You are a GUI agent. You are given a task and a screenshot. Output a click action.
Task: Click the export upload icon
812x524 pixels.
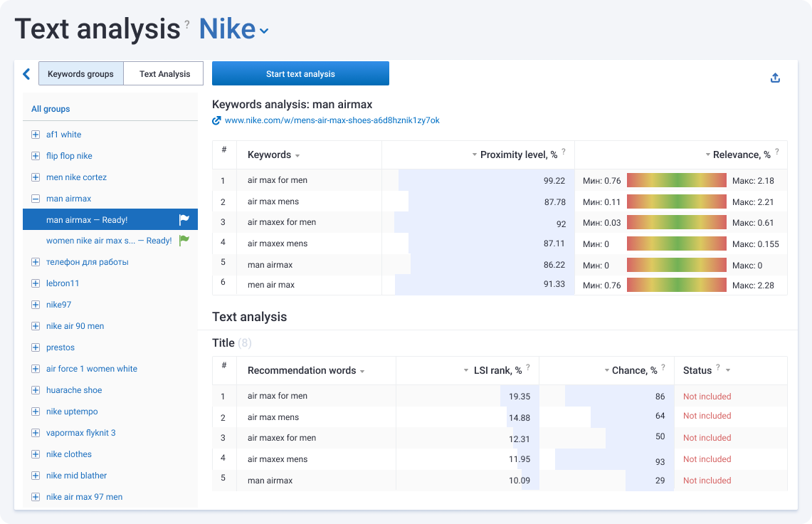coord(776,78)
